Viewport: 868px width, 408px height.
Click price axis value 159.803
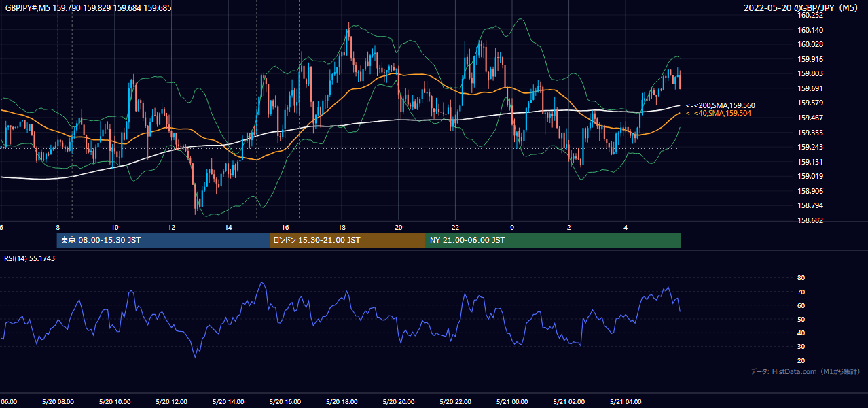point(810,74)
